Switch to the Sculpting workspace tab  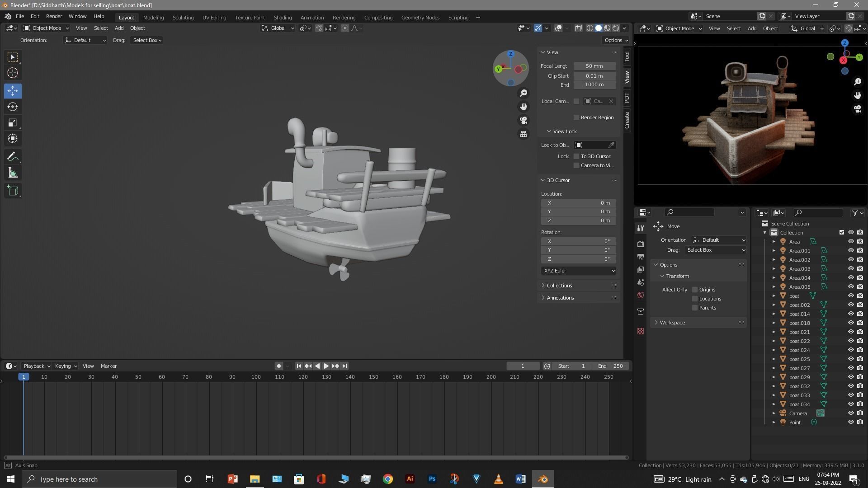183,18
